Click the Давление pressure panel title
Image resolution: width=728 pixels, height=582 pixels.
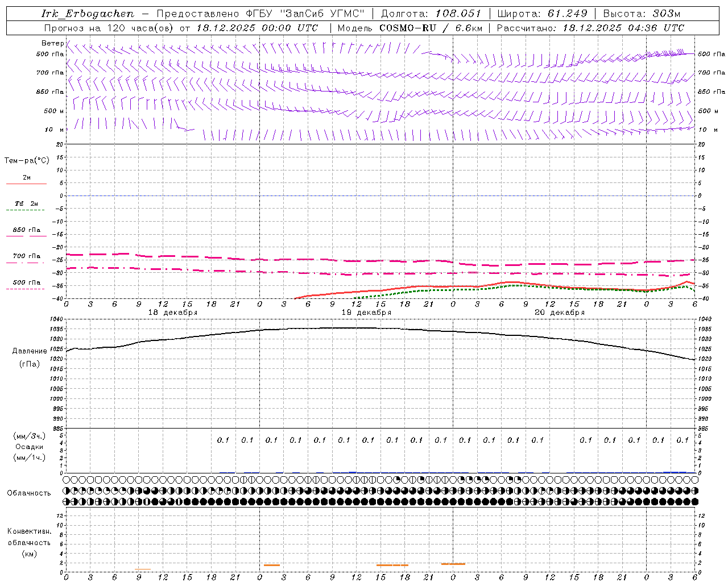pyautogui.click(x=30, y=351)
